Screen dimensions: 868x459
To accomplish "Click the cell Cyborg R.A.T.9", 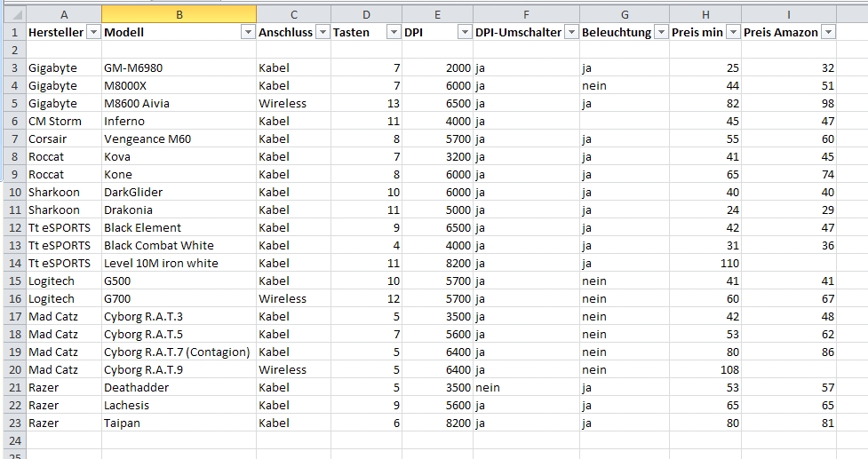I will [x=179, y=369].
